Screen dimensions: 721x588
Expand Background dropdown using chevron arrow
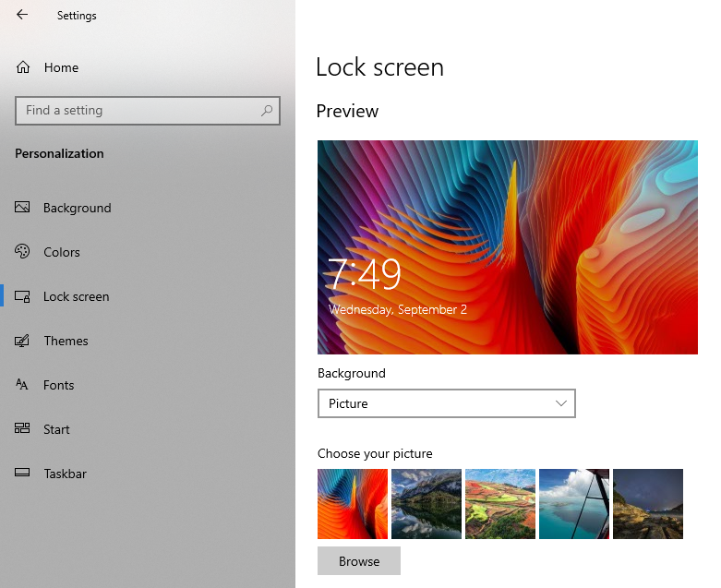tap(561, 403)
